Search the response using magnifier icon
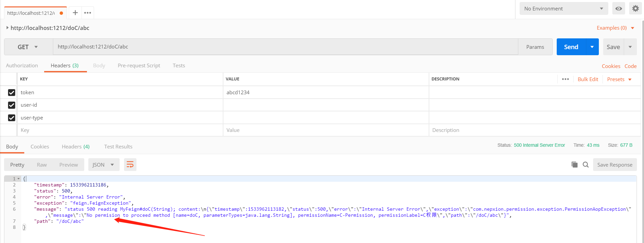Screen dimensions: 644x243 [x=586, y=165]
